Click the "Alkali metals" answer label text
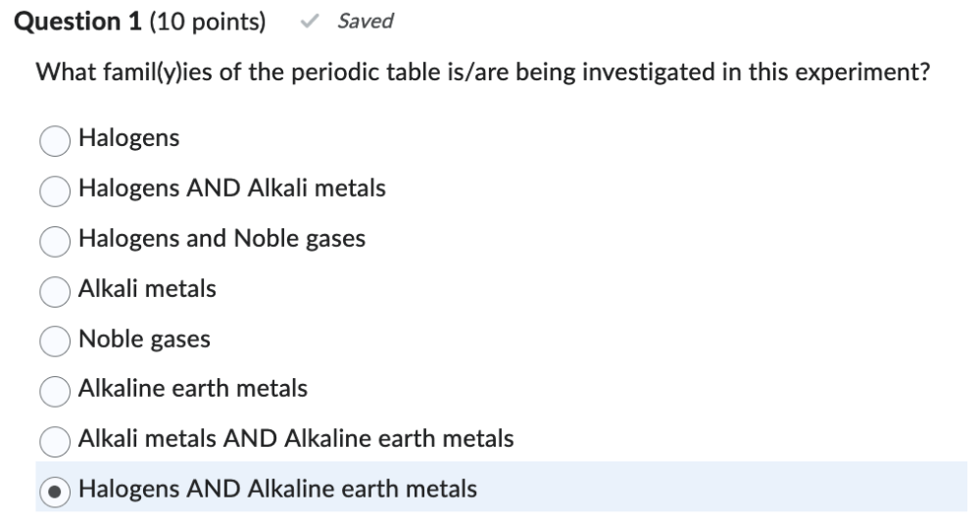This screenshot has width=980, height=530. pos(148,288)
